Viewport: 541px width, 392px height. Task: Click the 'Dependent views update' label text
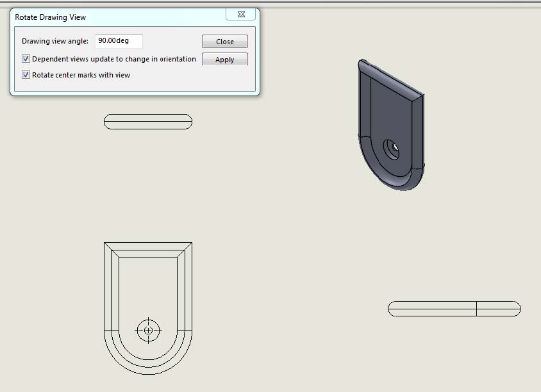(113, 59)
